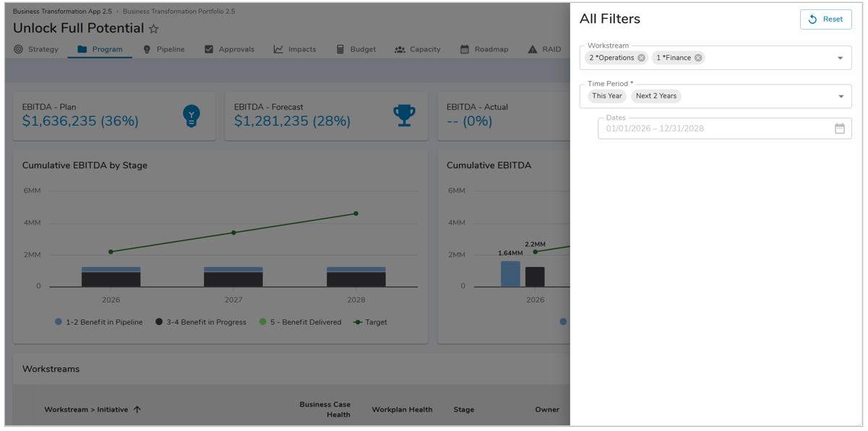This screenshot has width=868, height=431.
Task: Select the Roadmap tab
Action: click(x=484, y=49)
